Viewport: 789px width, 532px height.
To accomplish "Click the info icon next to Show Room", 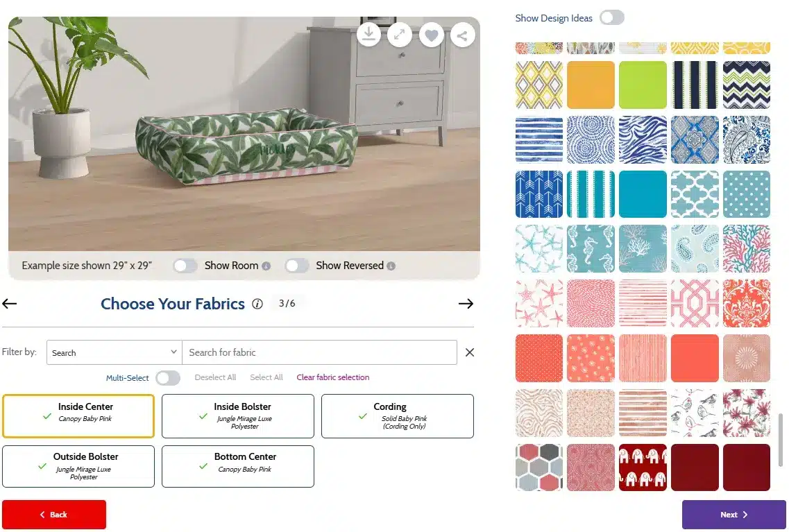I will [266, 266].
